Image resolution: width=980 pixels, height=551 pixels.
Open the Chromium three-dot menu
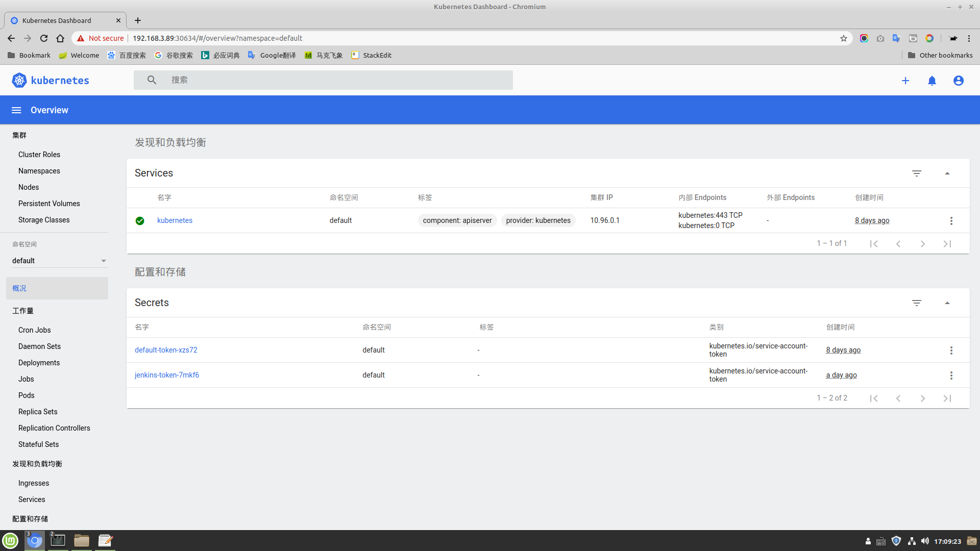[969, 38]
